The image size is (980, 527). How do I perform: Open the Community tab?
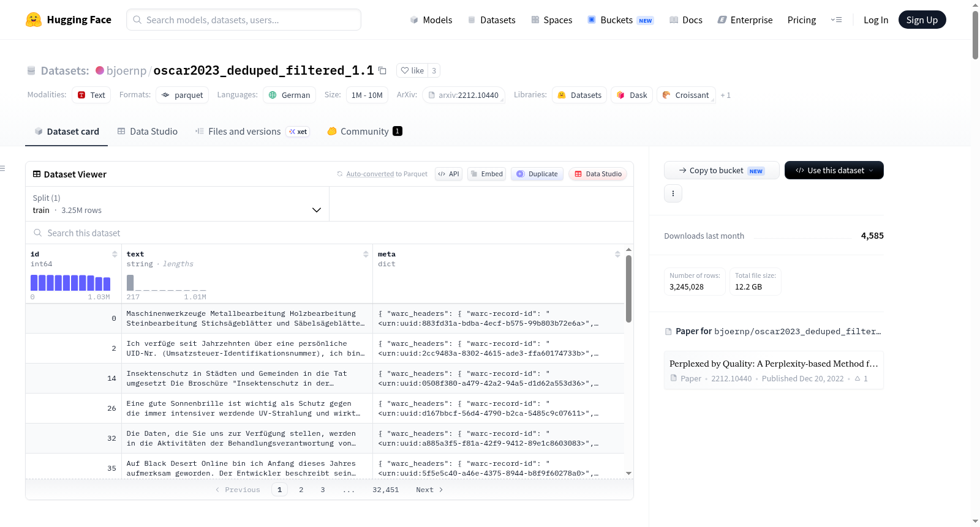[x=365, y=132]
